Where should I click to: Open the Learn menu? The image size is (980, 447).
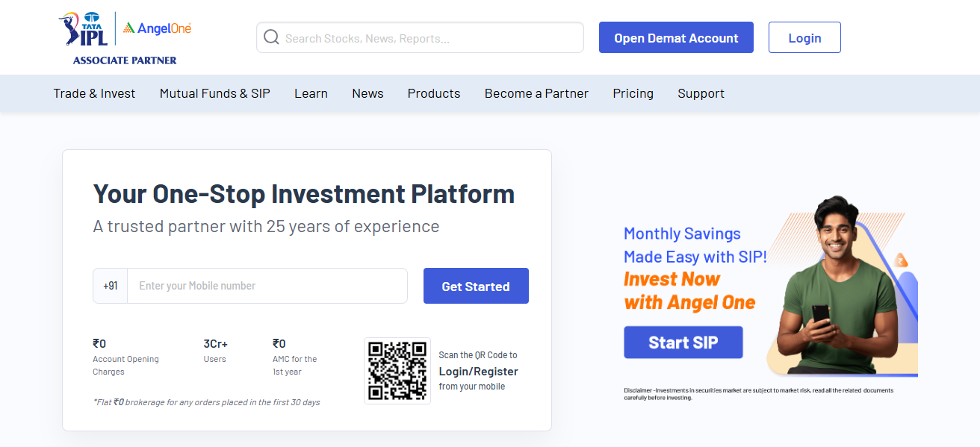[311, 93]
